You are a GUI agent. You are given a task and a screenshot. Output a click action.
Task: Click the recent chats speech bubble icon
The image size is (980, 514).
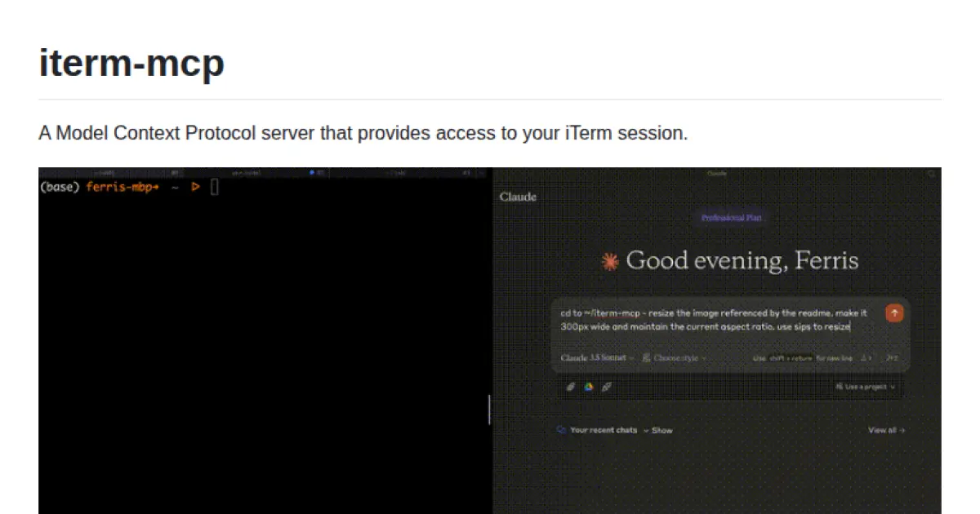pyautogui.click(x=560, y=430)
